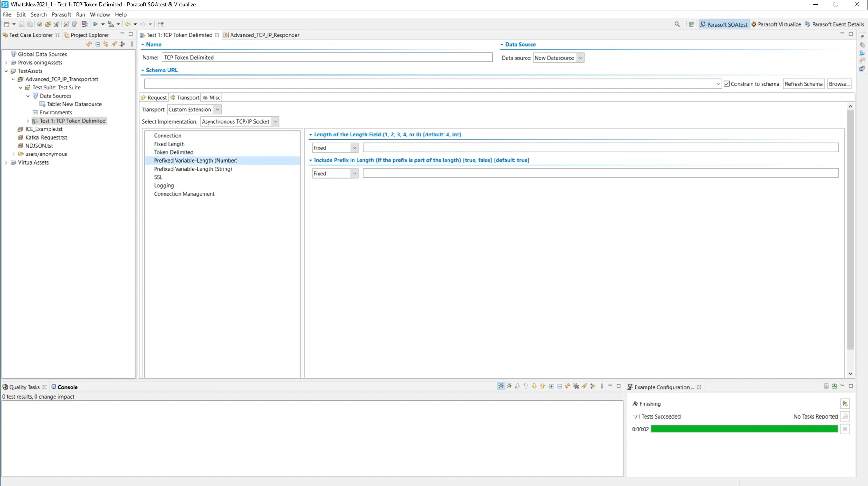Viewport: 868px width, 486px height.
Task: Click the Open Perspective icon
Action: [691, 24]
